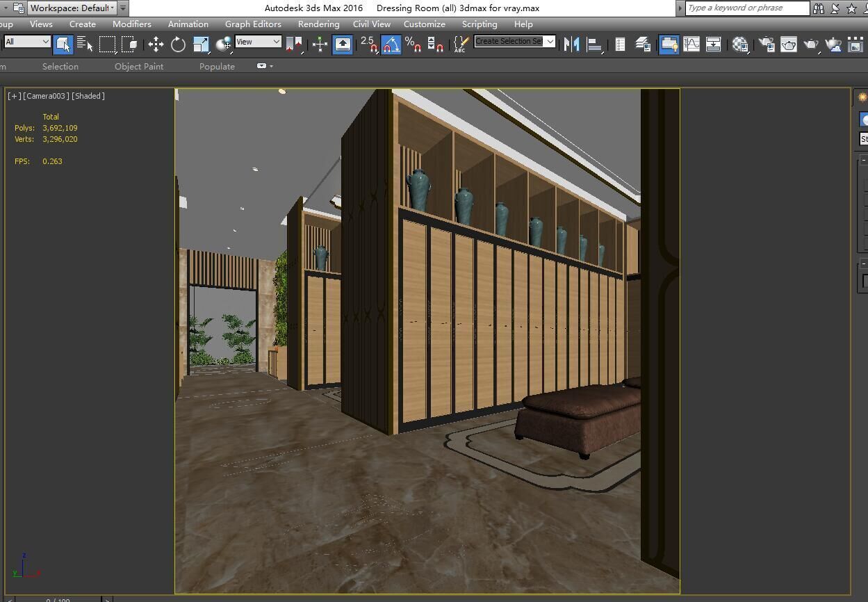868x602 pixels.
Task: Activate the Select and Scale tool
Action: pyautogui.click(x=201, y=44)
